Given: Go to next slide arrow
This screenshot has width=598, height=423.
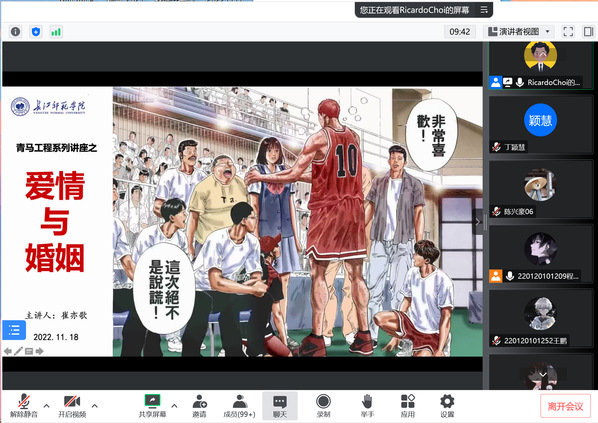Looking at the screenshot, I should tap(39, 351).
